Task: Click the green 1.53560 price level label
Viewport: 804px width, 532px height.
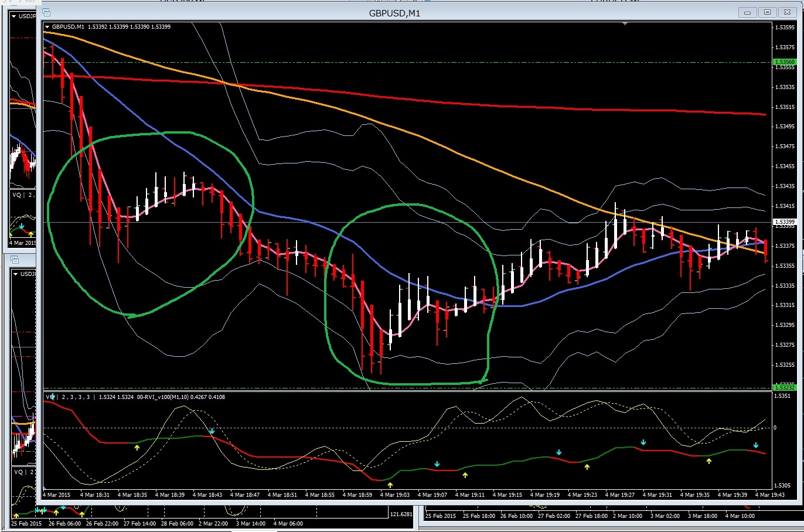Action: [x=784, y=62]
